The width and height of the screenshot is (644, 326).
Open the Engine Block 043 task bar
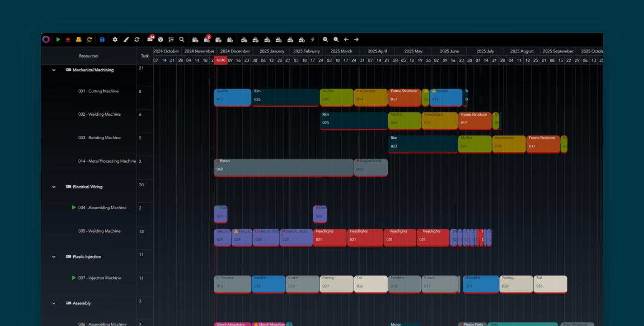pos(371,167)
